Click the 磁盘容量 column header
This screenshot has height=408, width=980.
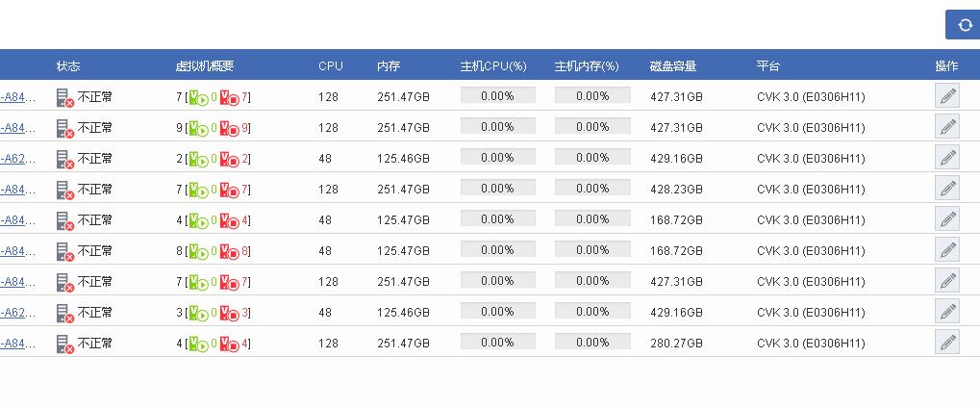[x=673, y=66]
